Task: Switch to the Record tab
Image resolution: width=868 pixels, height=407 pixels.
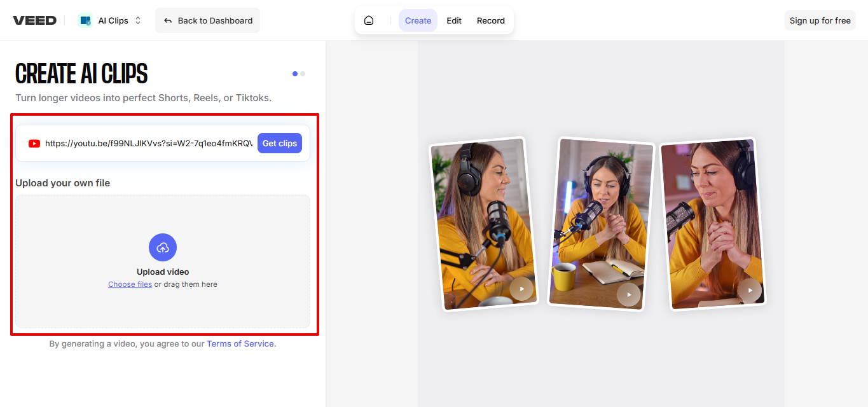Action: tap(491, 20)
